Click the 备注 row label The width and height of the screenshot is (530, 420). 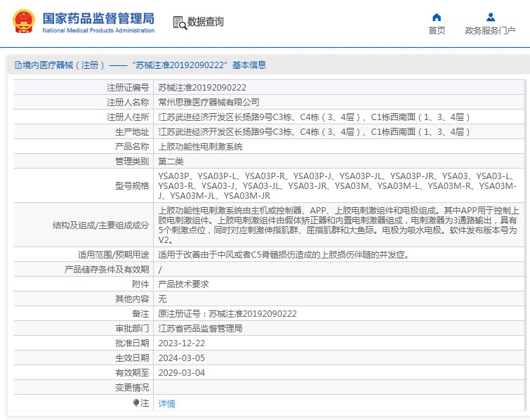140,314
